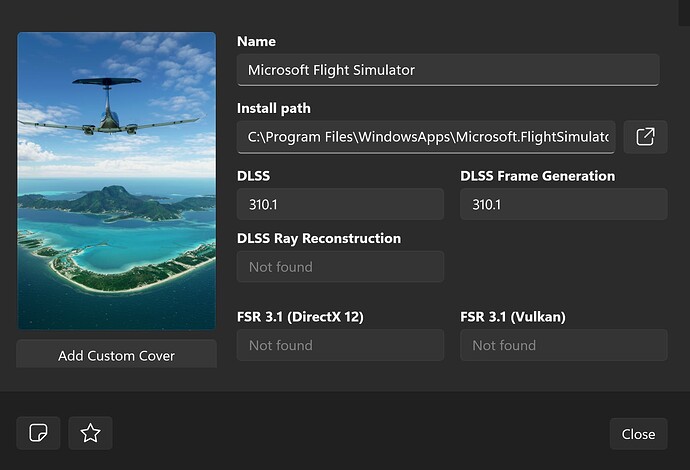Click the DLSS Frame Generation label
The height and width of the screenshot is (470, 690).
click(x=537, y=176)
